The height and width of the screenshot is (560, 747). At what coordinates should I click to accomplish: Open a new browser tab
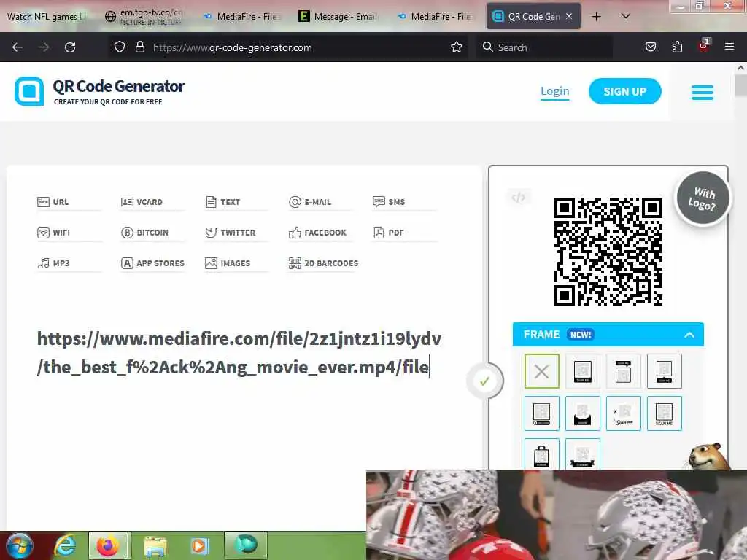596,16
